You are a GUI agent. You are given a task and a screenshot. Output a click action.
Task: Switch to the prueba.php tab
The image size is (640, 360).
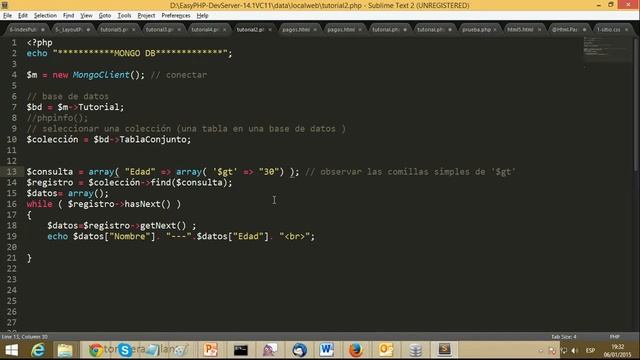[x=477, y=30]
